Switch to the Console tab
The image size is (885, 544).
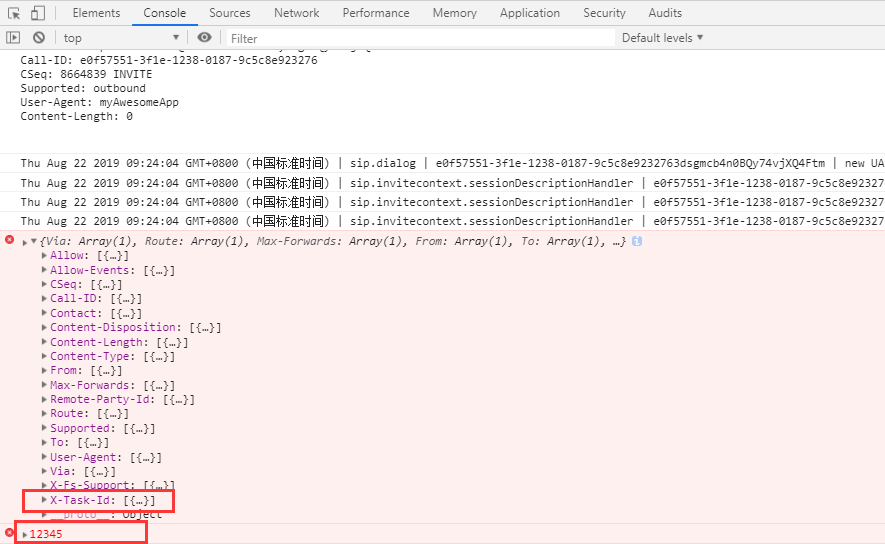pyautogui.click(x=164, y=12)
